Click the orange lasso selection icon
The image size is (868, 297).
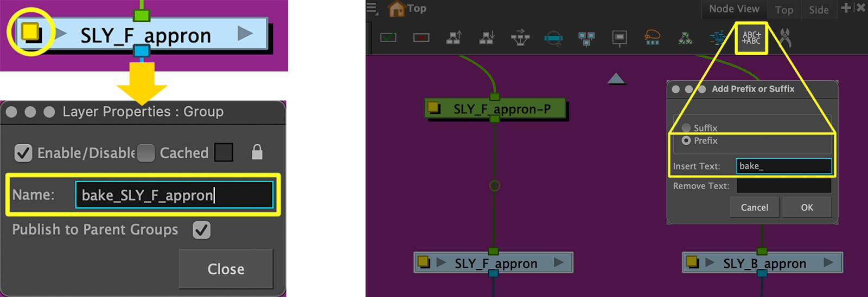click(x=652, y=38)
